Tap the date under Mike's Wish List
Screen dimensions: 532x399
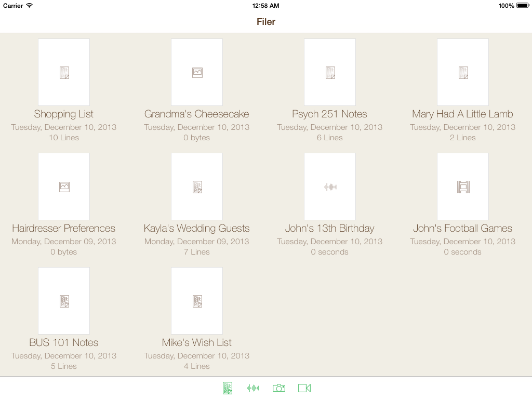pyautogui.click(x=197, y=356)
